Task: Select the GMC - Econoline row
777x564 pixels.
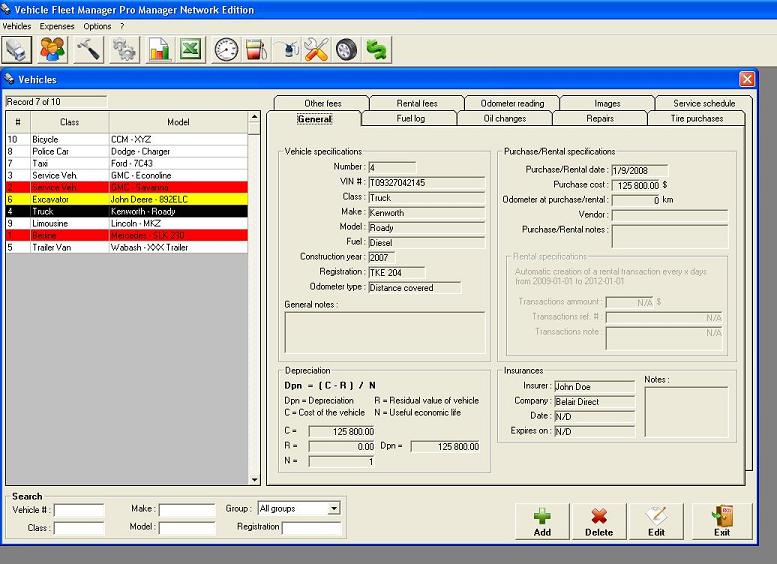Action: pos(127,175)
